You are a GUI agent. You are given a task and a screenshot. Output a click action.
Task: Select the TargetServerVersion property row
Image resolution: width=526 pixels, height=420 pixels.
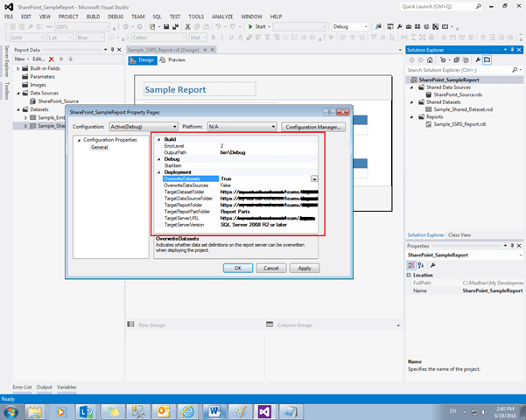[240, 225]
